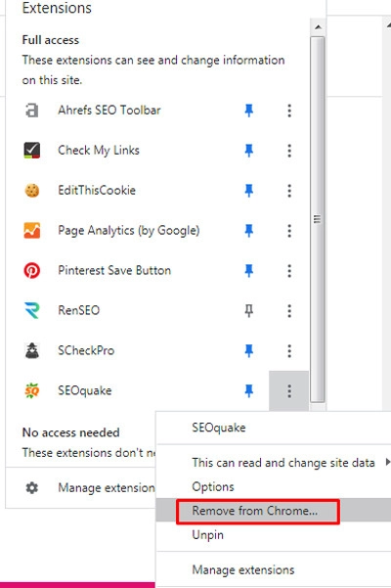Unpin Ahrefs SEO Toolbar via pin icon
This screenshot has width=391, height=588.
(x=248, y=111)
